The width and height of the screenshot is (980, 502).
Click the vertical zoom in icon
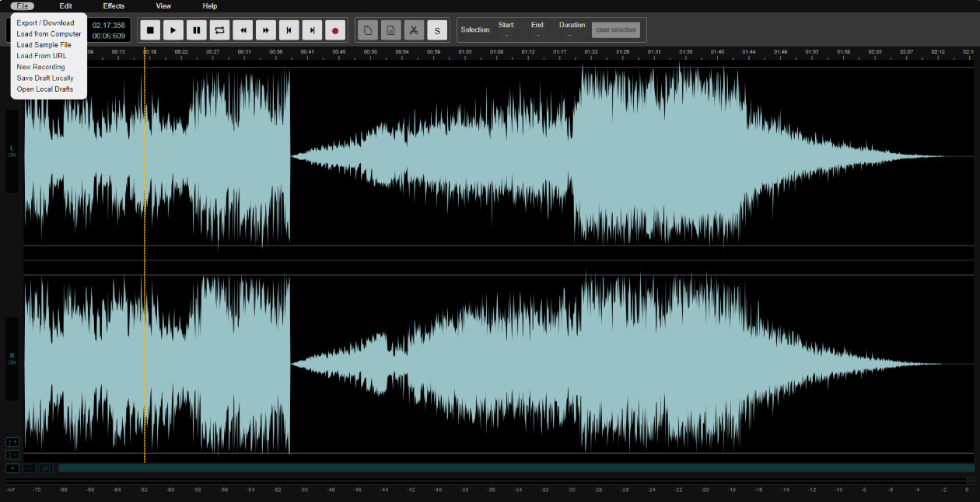click(x=12, y=442)
